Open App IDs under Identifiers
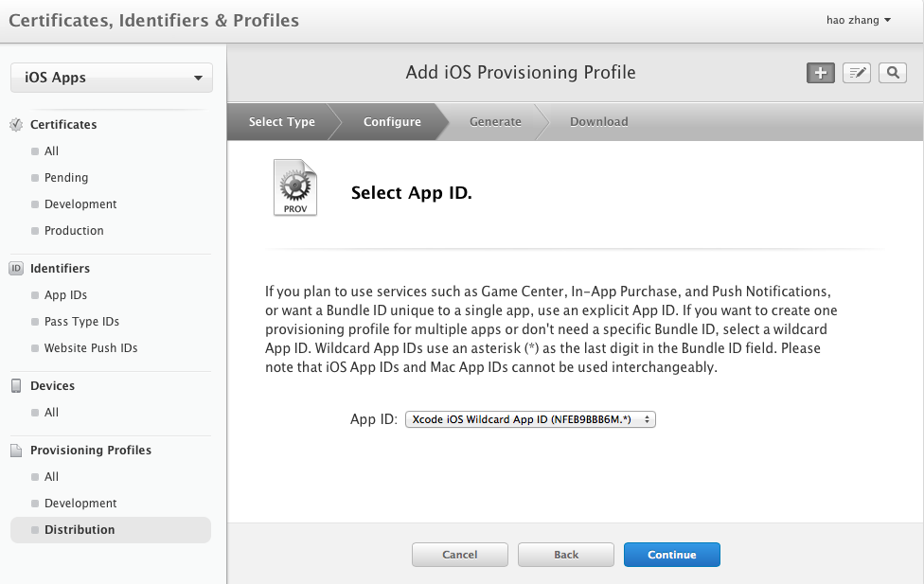Screen dimensions: 924x584 click(x=65, y=295)
